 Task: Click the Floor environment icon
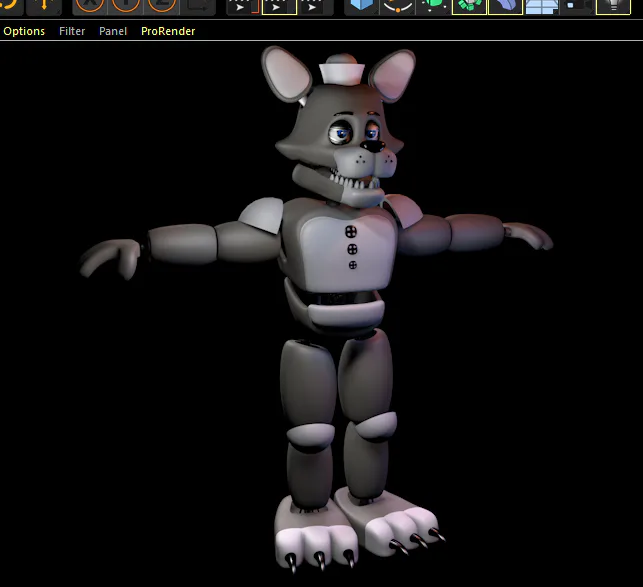point(542,6)
